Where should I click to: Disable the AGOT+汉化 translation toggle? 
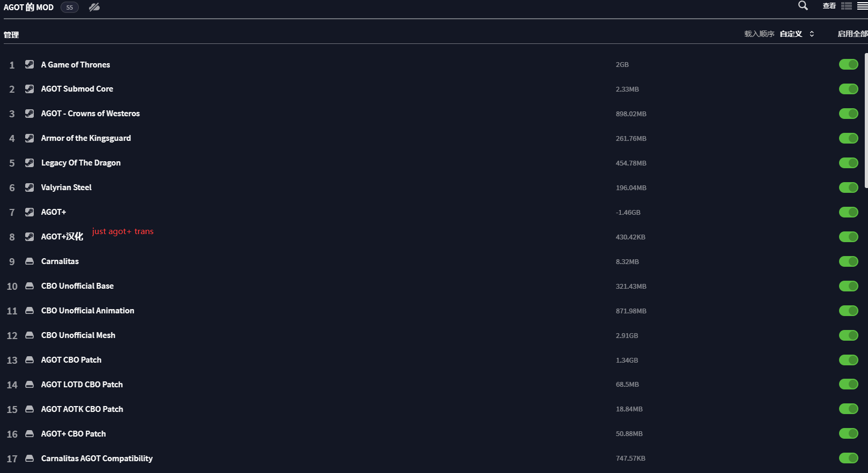pos(849,237)
